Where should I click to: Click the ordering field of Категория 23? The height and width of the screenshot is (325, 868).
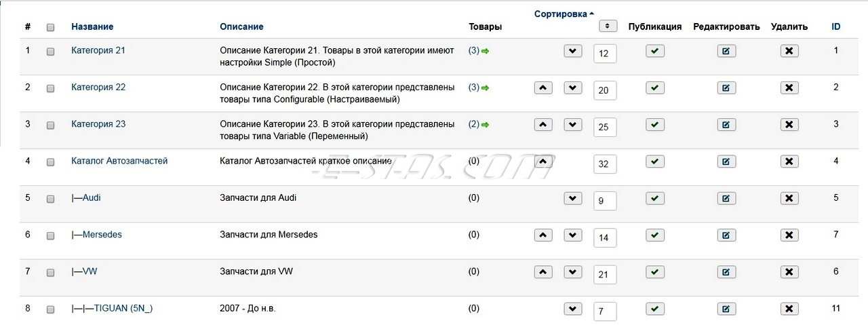click(605, 127)
